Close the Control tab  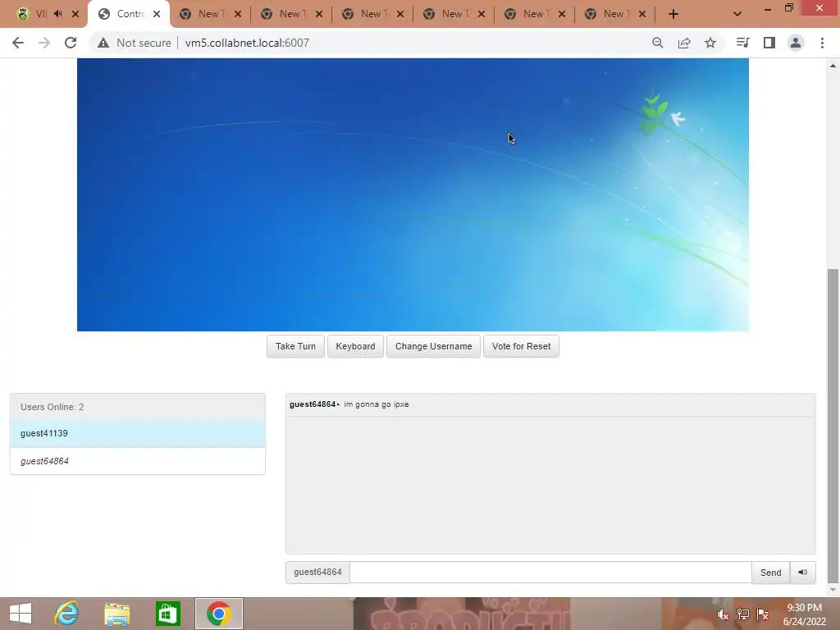[x=157, y=14]
